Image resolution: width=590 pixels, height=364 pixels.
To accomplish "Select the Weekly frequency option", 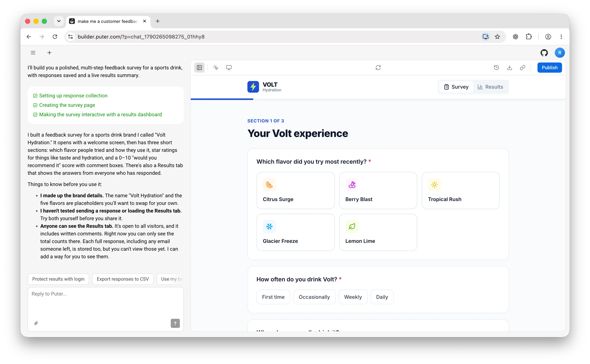I will 353,297.
